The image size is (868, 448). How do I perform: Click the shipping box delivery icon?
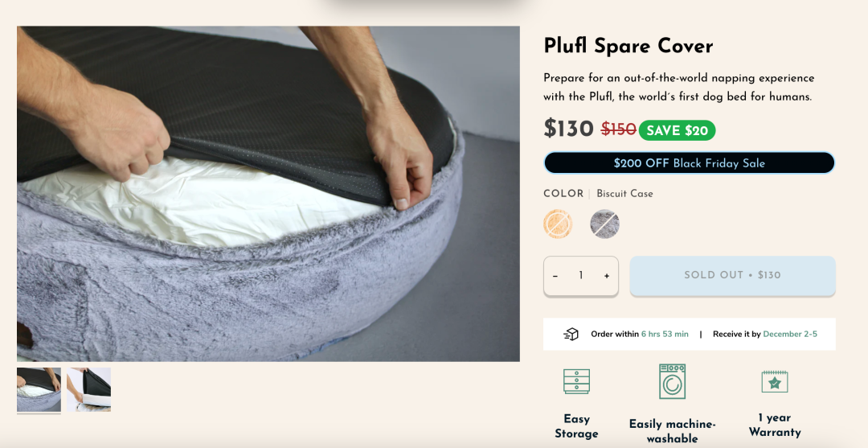pyautogui.click(x=571, y=334)
